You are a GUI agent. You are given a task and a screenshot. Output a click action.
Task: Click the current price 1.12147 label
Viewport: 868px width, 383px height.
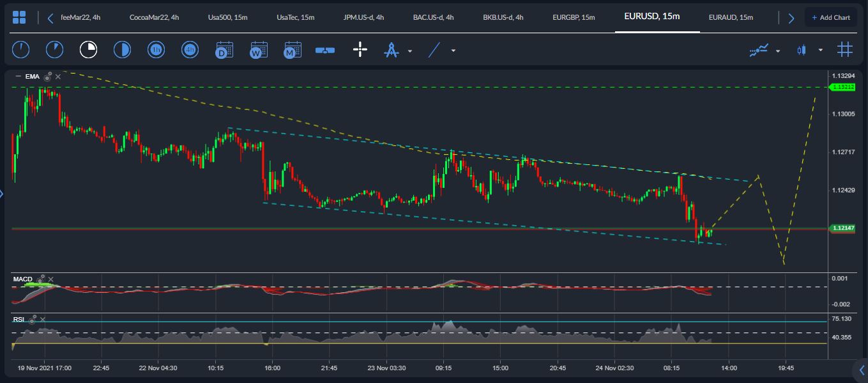tap(841, 228)
